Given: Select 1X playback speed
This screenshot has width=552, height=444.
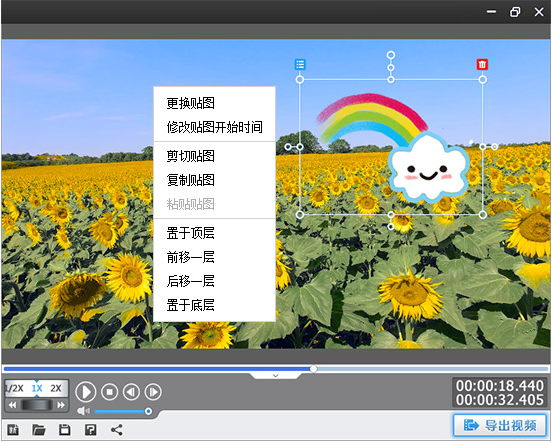Looking at the screenshot, I should click(37, 388).
